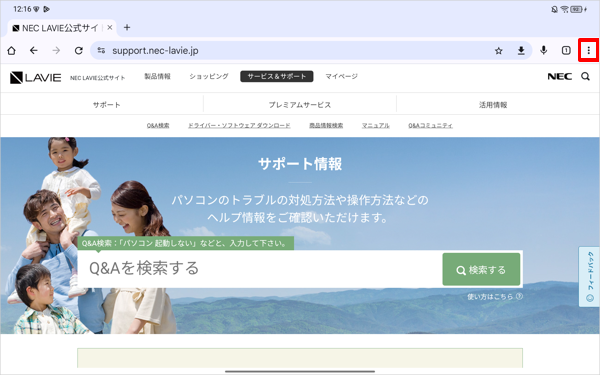
Task: Select the 活用情報 tab
Action: click(x=493, y=104)
